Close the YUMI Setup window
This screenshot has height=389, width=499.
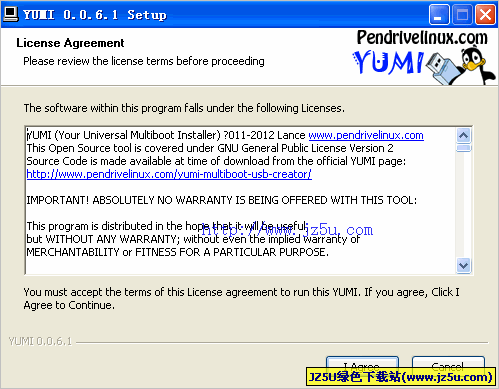485,15
